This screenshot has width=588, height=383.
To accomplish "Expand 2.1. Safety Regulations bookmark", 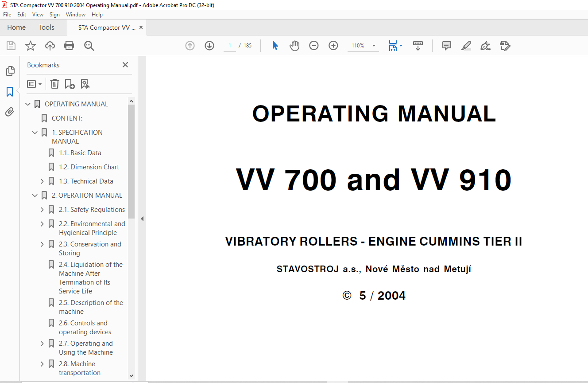I will 42,210.
